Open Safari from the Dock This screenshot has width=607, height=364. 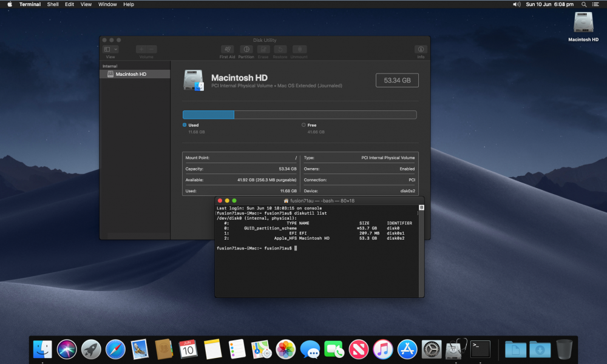(115, 349)
